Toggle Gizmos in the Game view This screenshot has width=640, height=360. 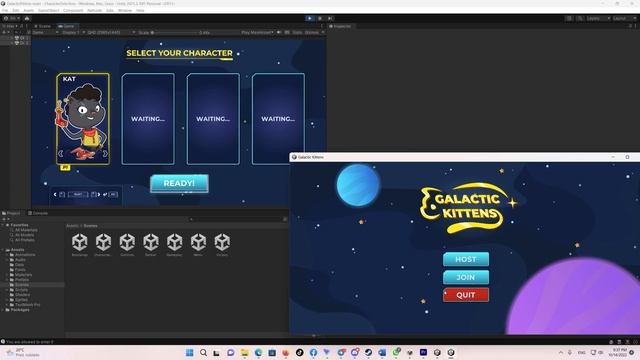pyautogui.click(x=312, y=32)
